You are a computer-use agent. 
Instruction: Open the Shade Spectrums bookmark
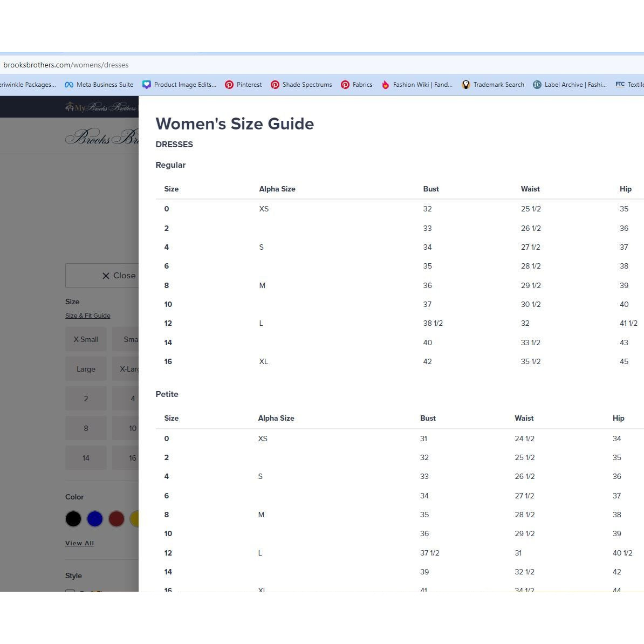click(301, 85)
